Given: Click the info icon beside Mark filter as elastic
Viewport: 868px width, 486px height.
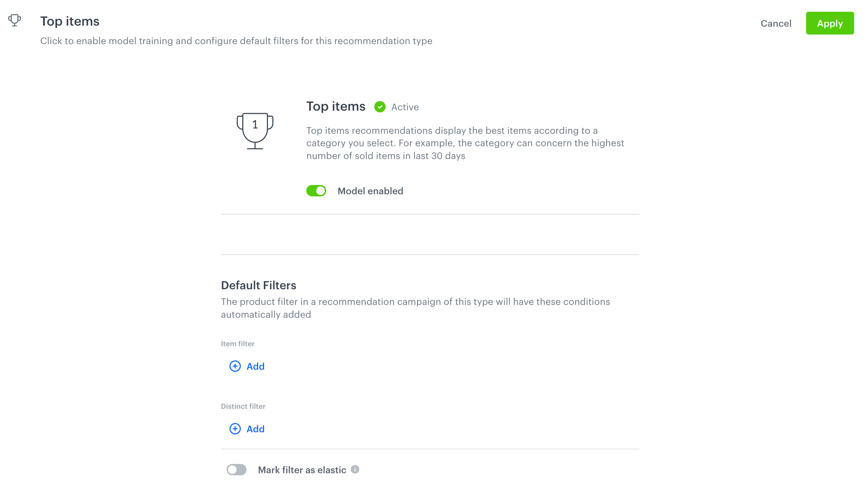Looking at the screenshot, I should [354, 470].
